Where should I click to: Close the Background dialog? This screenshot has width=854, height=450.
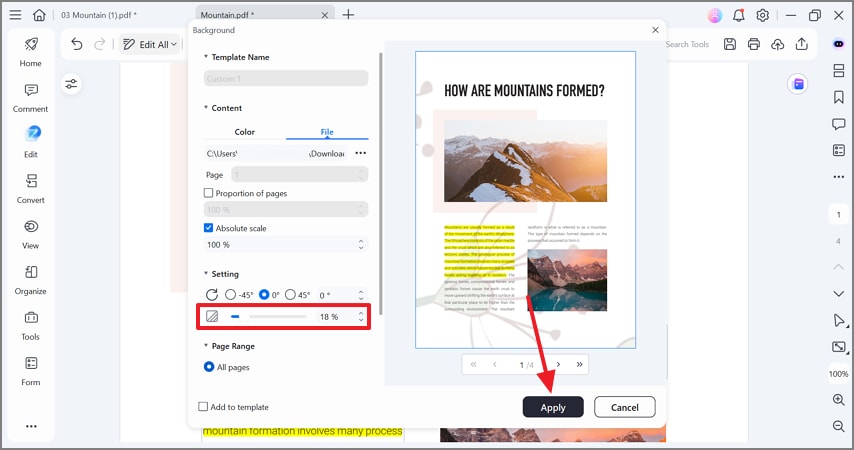pos(655,30)
